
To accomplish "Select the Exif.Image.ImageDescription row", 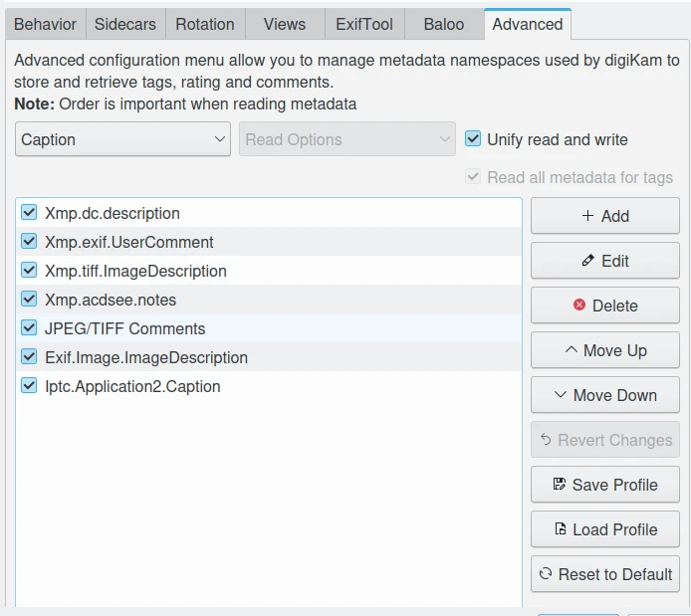I will point(146,357).
